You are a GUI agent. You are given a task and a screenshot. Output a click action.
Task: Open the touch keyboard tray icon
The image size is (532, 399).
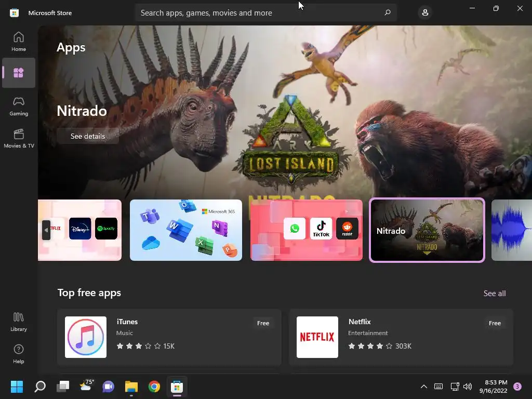tap(438, 387)
